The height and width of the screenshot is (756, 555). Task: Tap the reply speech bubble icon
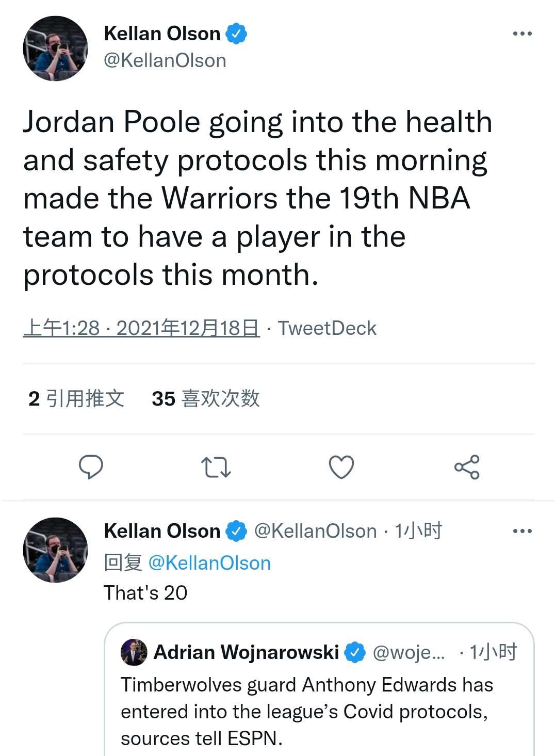pyautogui.click(x=91, y=467)
